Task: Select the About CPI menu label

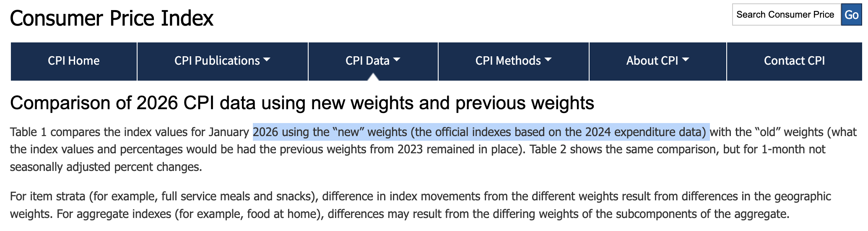Action: click(652, 61)
